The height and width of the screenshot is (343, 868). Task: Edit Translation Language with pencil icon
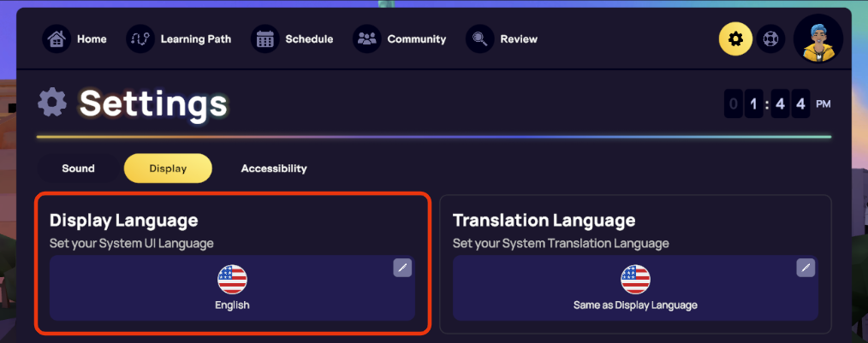click(806, 268)
